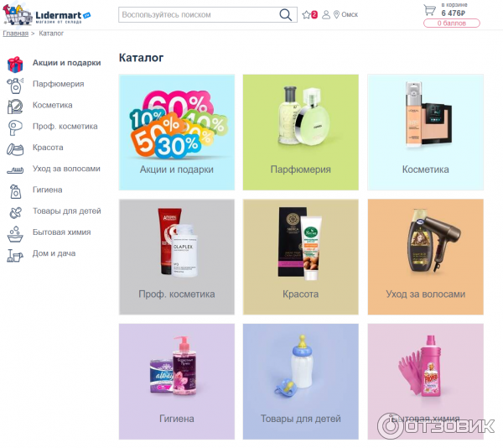Image resolution: width=503 pixels, height=448 pixels.
Task: Click the baby pacifier sidebar icon
Action: 15,212
